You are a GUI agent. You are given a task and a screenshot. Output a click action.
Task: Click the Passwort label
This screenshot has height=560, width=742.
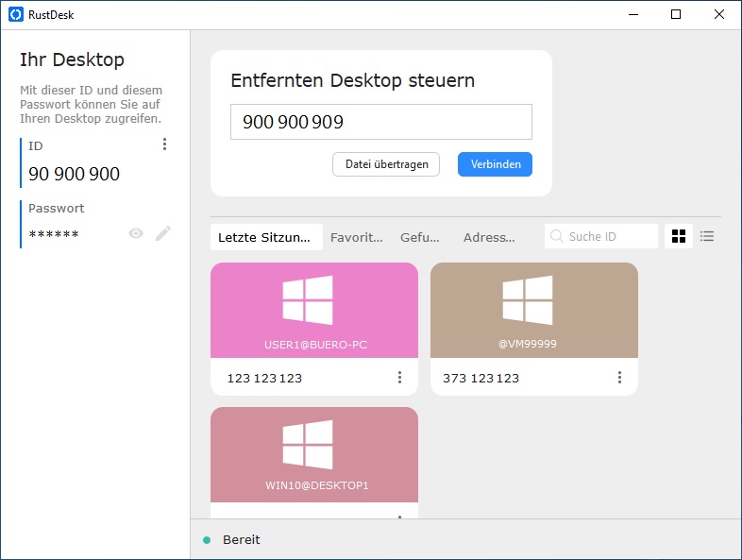pos(57,209)
